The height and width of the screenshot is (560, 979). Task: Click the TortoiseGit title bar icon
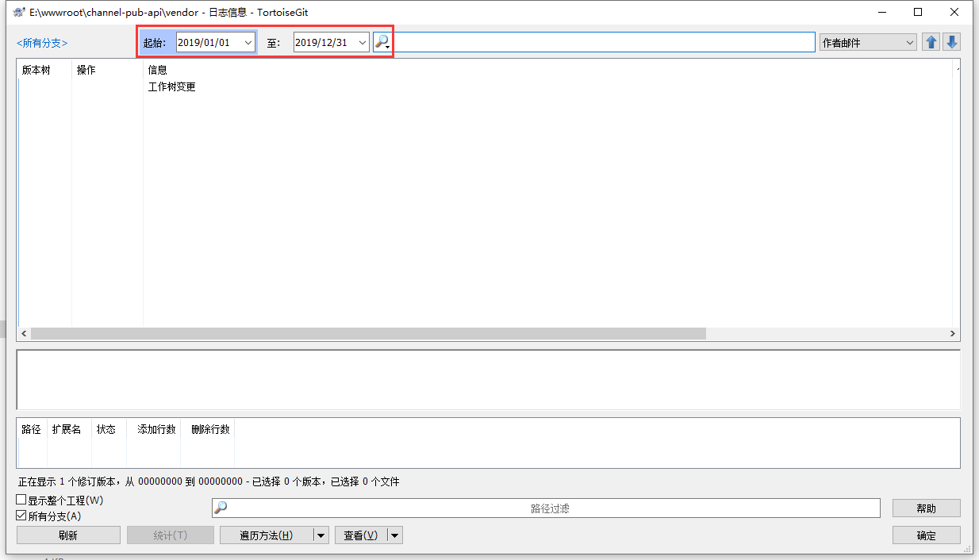(19, 12)
